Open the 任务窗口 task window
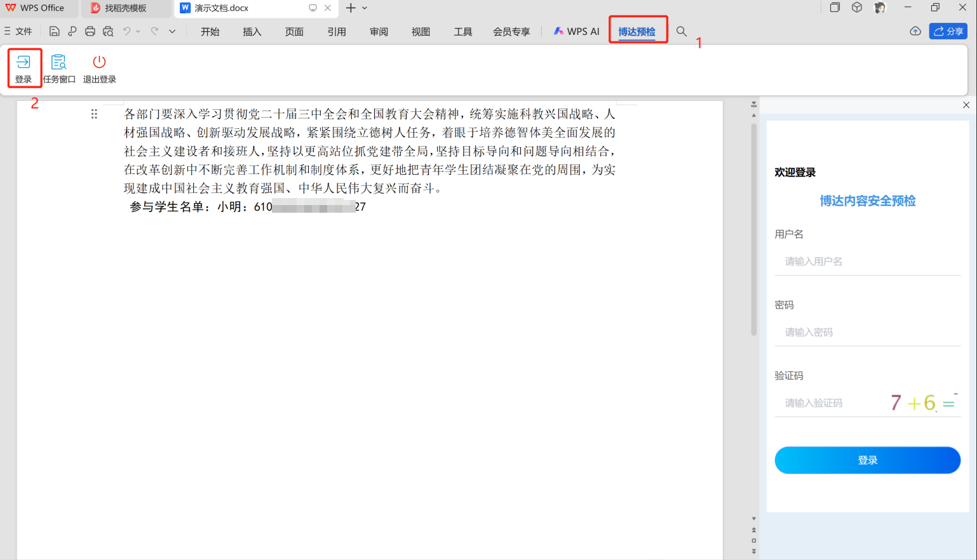Viewport: 977px width, 560px height. 59,68
